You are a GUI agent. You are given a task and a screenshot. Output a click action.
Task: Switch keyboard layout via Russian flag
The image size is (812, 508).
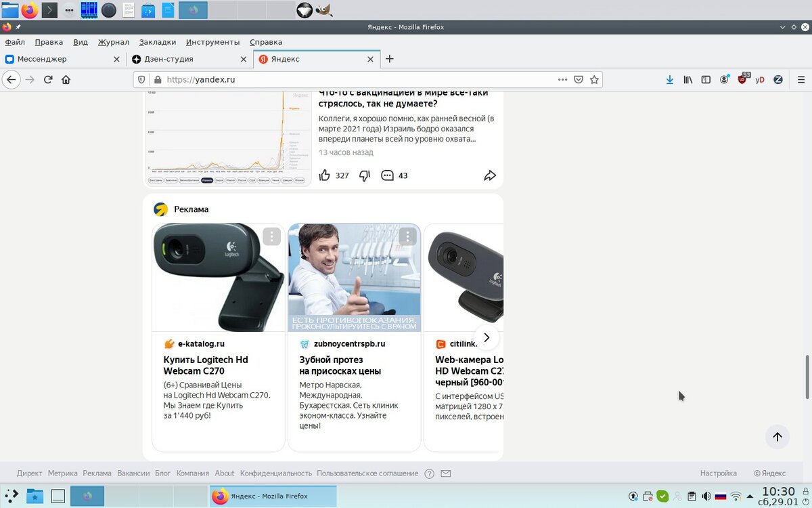tap(721, 496)
